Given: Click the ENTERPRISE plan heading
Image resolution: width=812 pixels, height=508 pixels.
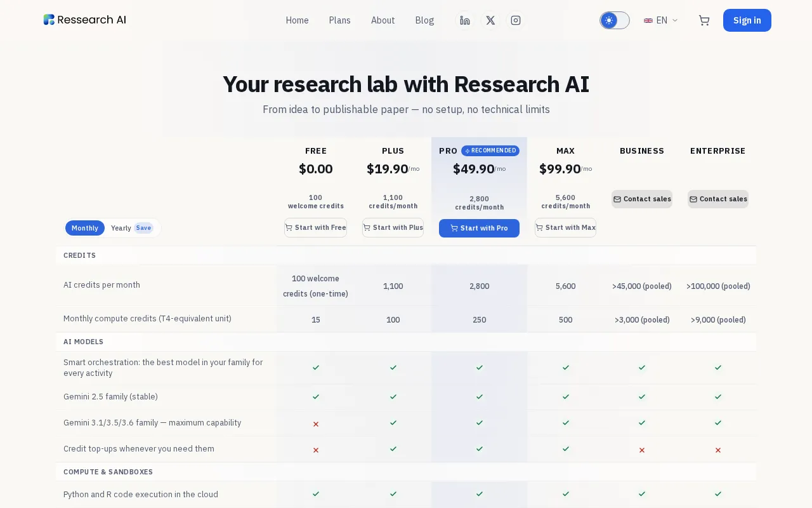Looking at the screenshot, I should point(718,151).
